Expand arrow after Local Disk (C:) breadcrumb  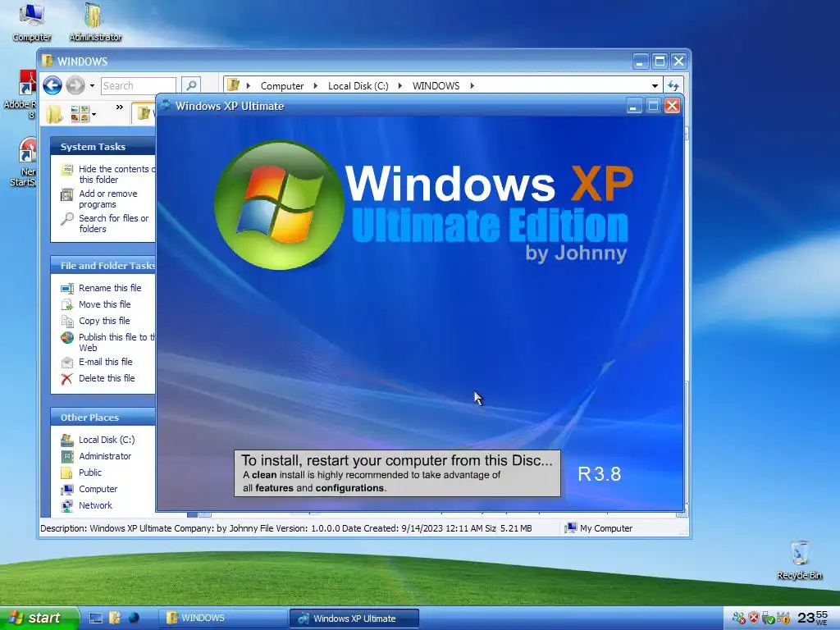399,85
